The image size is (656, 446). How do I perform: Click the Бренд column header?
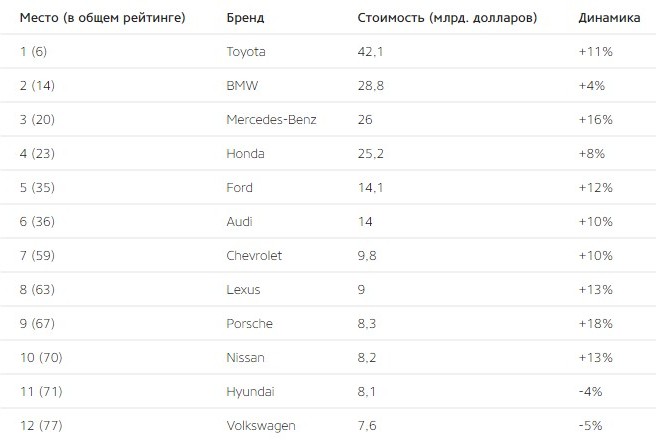pyautogui.click(x=245, y=18)
